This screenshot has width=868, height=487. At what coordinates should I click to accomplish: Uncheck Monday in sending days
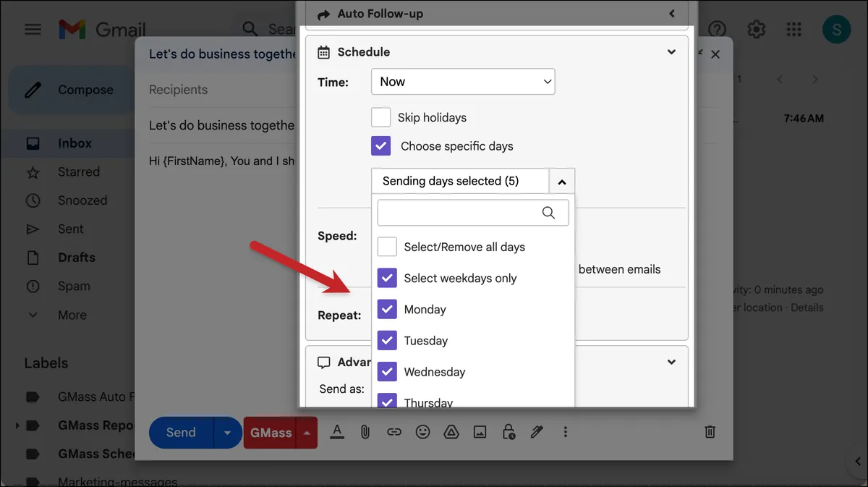387,309
